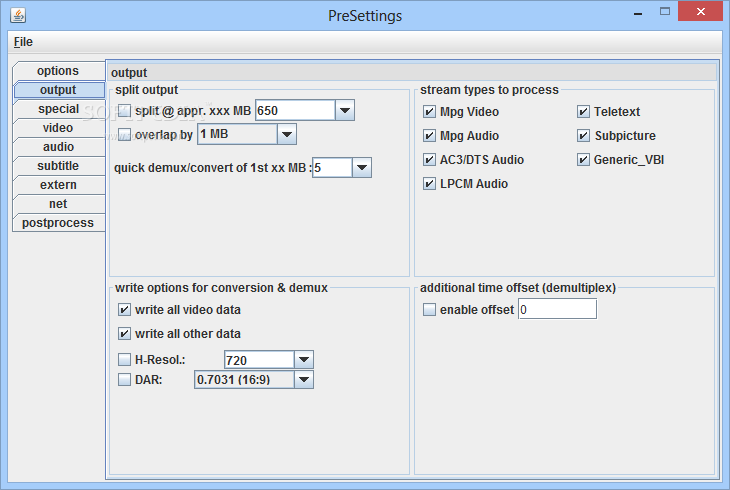Open the H-Resol. 720 dropdown
Screen dimensions: 730x490
click(x=304, y=360)
